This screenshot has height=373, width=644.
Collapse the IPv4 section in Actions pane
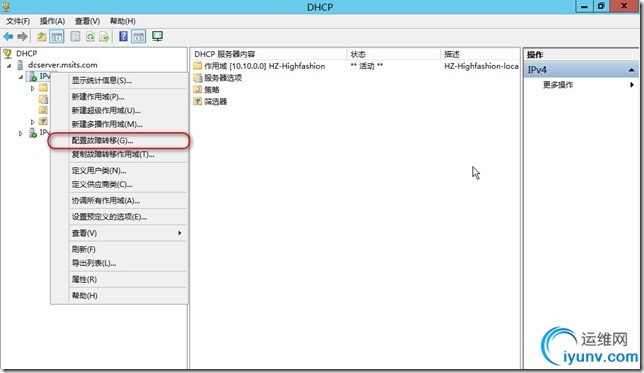(x=631, y=70)
